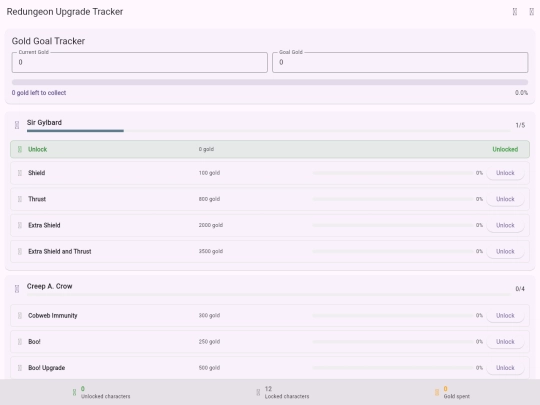Click the 'Unlocked characters' footer label

tap(105, 396)
